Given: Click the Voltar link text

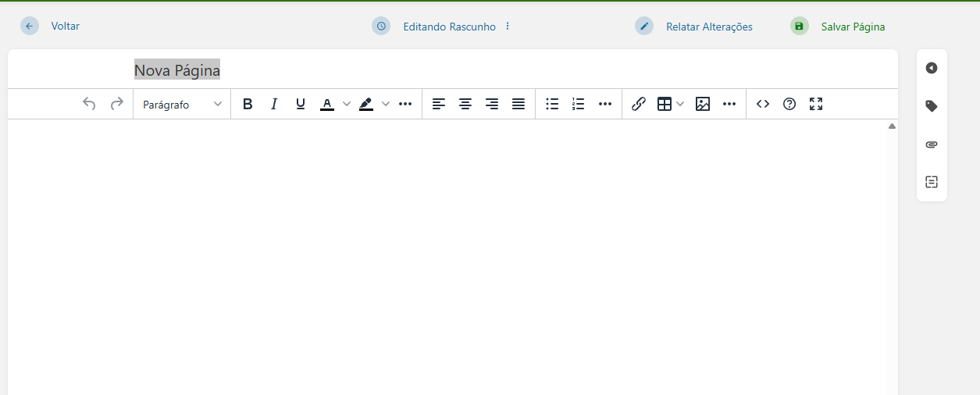Looking at the screenshot, I should [66, 26].
